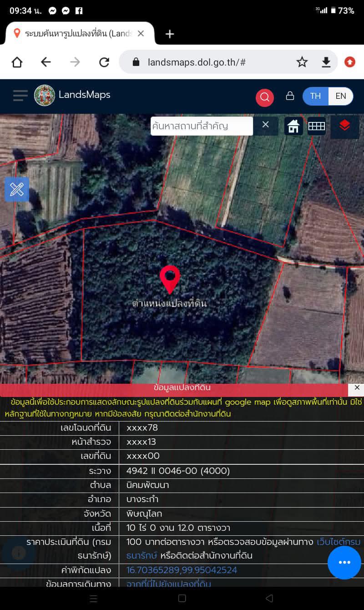This screenshot has width=364, height=610.
Task: Select map sheet value 4942 II 0046-00
Action: [x=178, y=471]
